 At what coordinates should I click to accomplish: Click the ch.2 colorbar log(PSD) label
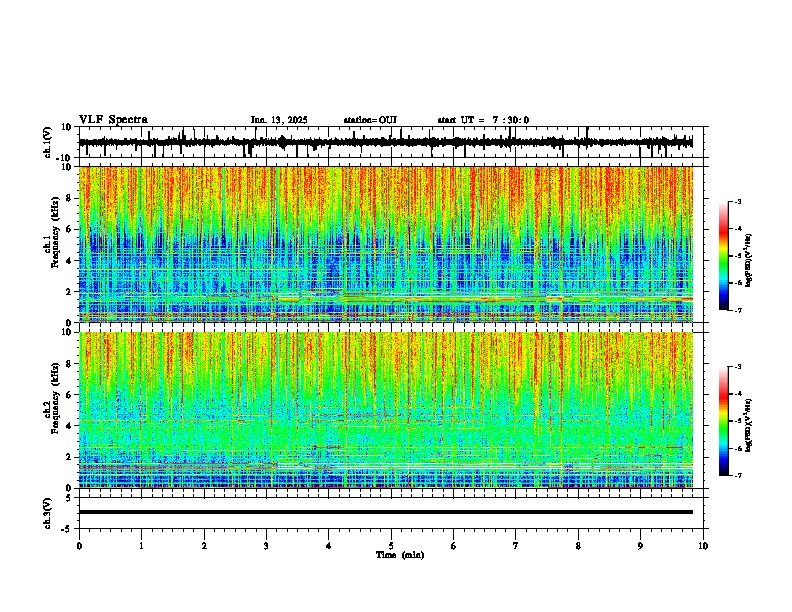click(x=749, y=425)
